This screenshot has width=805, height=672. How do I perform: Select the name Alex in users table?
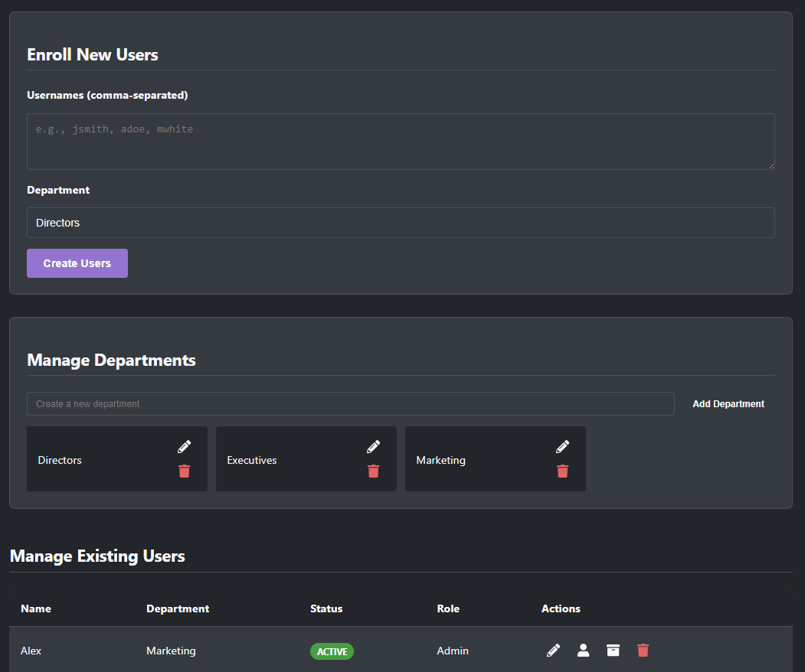pyautogui.click(x=31, y=651)
